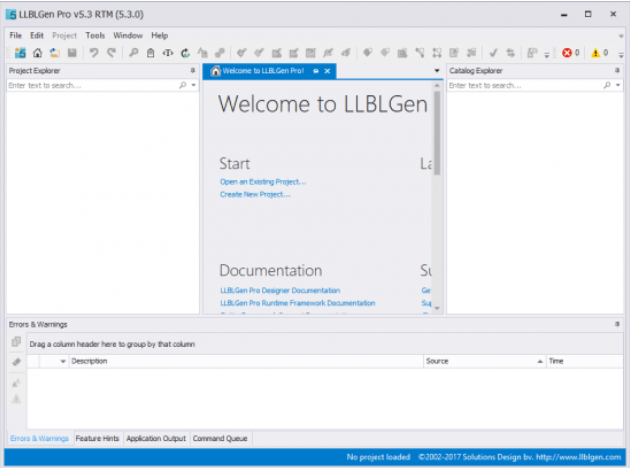Image resolution: width=630 pixels, height=468 pixels.
Task: Click the redo arrow toolbar icon
Action: 111,53
